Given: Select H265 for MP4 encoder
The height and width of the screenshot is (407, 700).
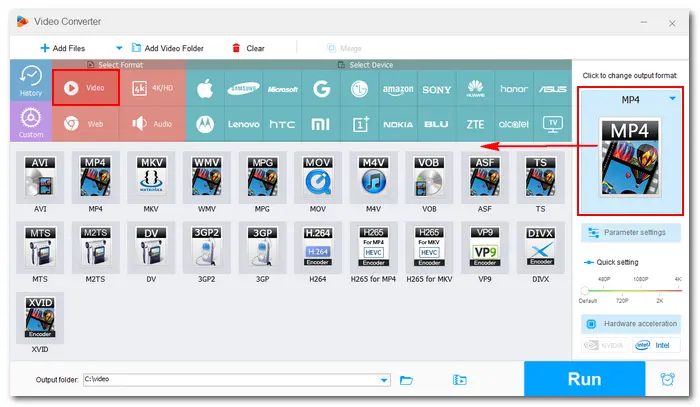Looking at the screenshot, I should pos(373,248).
